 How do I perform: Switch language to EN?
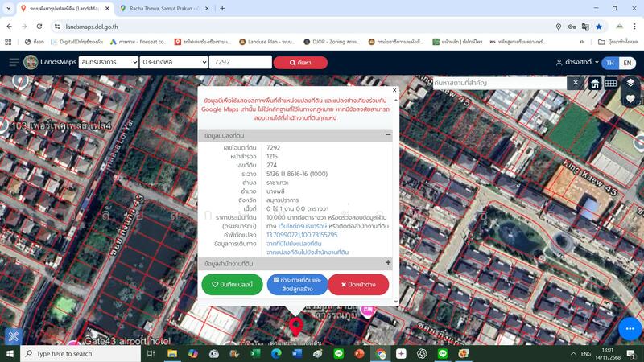click(628, 62)
